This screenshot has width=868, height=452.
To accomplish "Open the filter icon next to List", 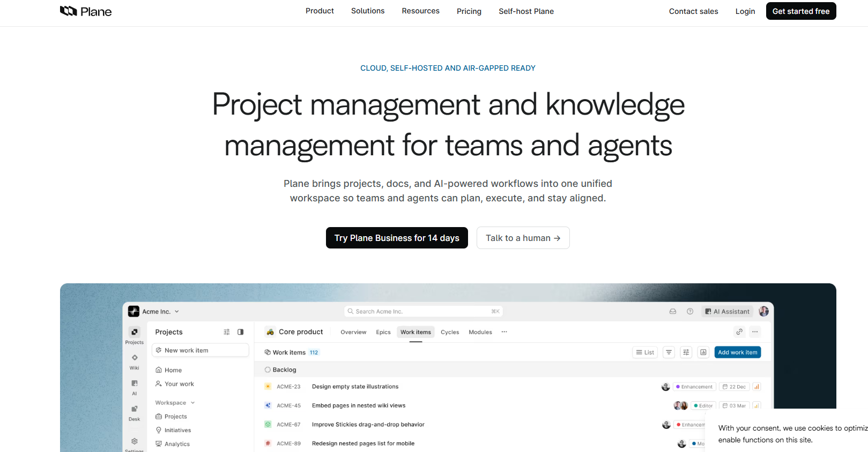I will point(669,352).
